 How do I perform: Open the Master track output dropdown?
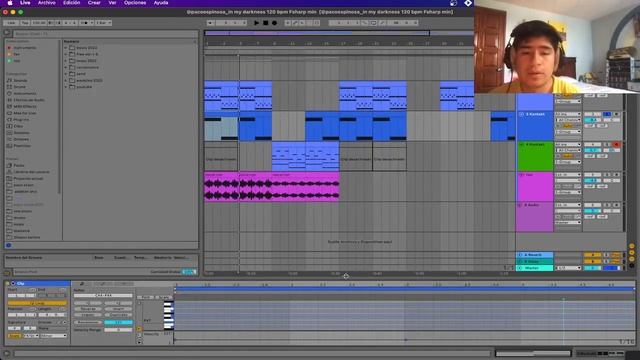(569, 268)
